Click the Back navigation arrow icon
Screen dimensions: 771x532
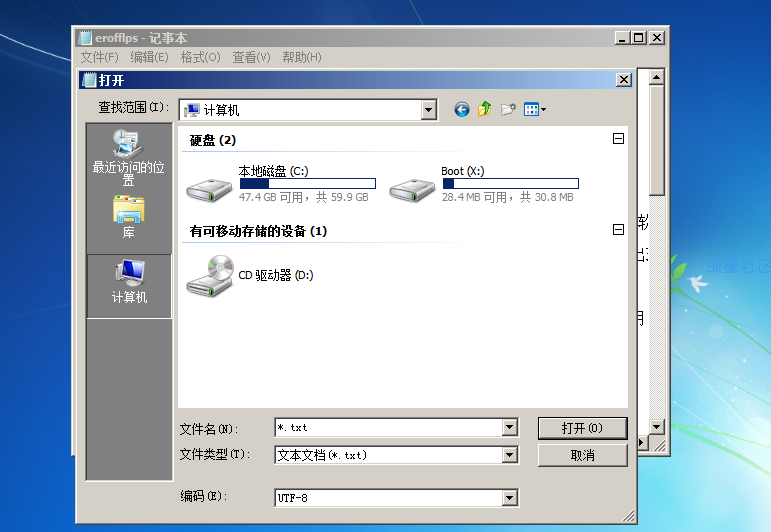point(461,110)
